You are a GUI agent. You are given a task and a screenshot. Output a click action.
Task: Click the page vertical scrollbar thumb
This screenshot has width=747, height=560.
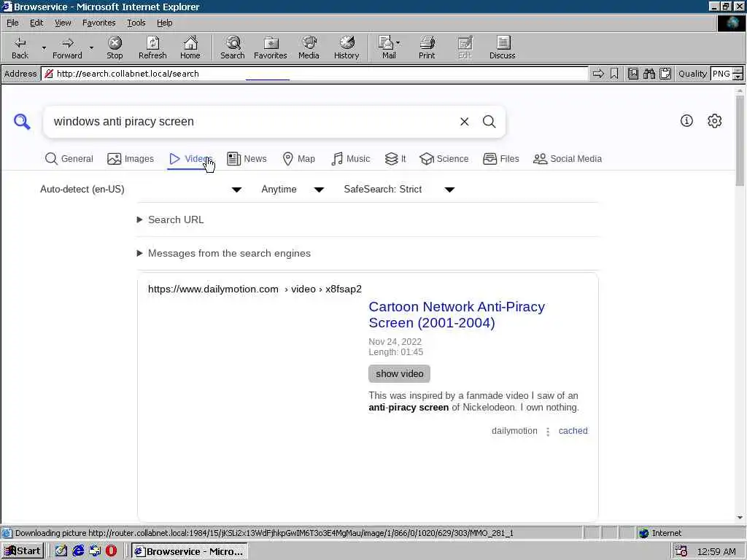740,141
